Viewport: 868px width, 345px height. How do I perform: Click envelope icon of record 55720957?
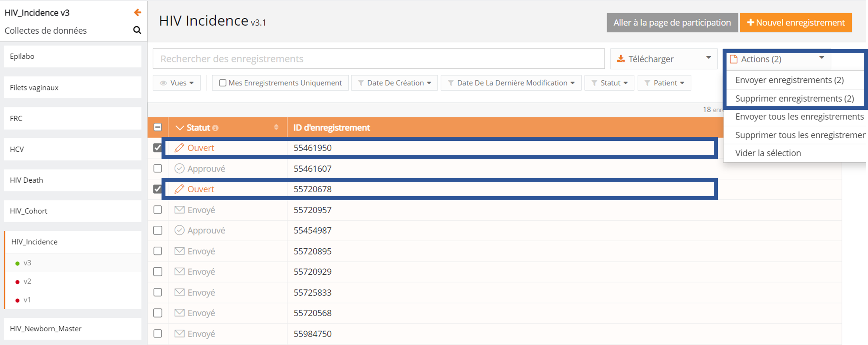tap(179, 210)
